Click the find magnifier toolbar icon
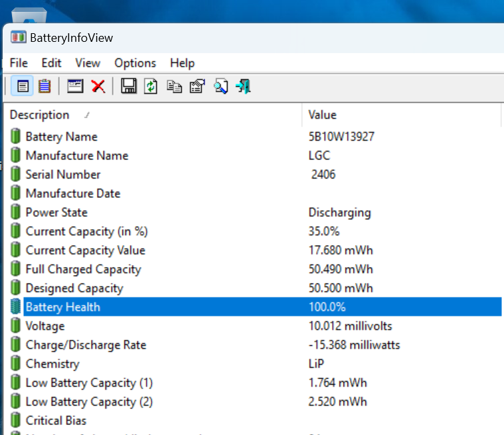 click(x=221, y=86)
